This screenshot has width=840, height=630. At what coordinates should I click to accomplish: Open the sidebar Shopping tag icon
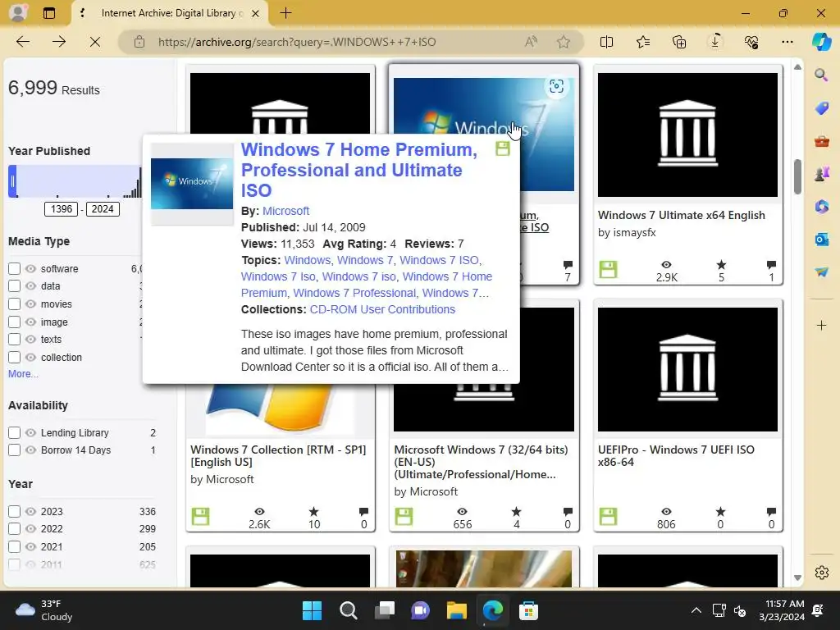pyautogui.click(x=821, y=108)
